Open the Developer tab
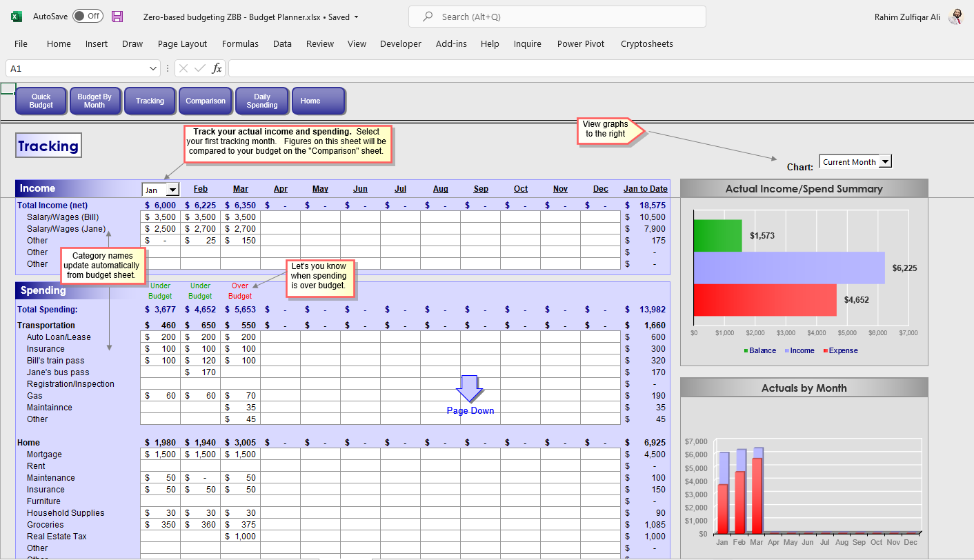The height and width of the screenshot is (560, 974). click(x=401, y=43)
